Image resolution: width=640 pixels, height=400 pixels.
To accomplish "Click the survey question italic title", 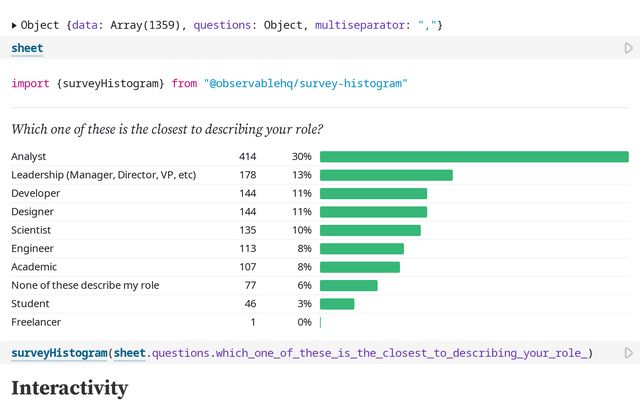I will (x=167, y=129).
